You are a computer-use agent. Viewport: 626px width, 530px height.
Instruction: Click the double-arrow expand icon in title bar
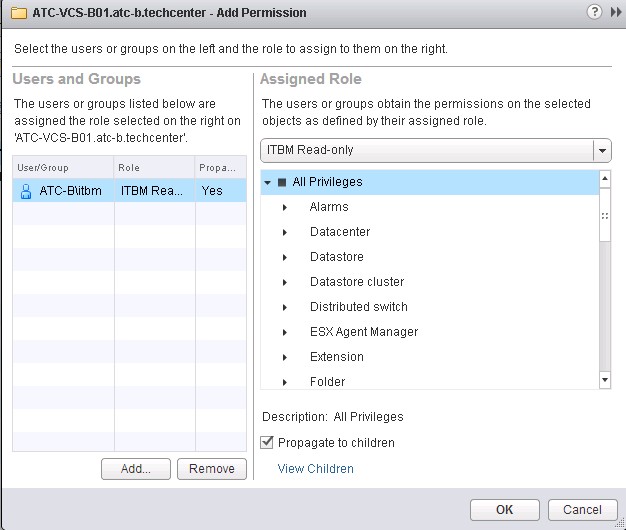click(x=613, y=13)
